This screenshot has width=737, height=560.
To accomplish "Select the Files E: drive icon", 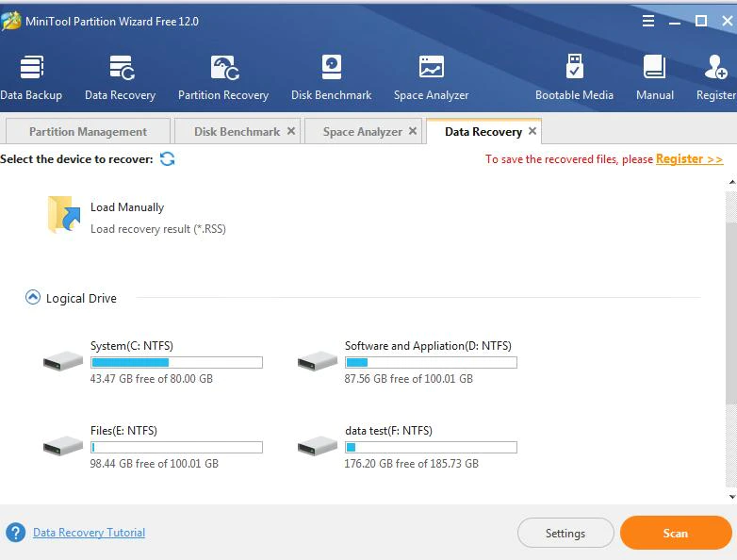I will (x=63, y=446).
